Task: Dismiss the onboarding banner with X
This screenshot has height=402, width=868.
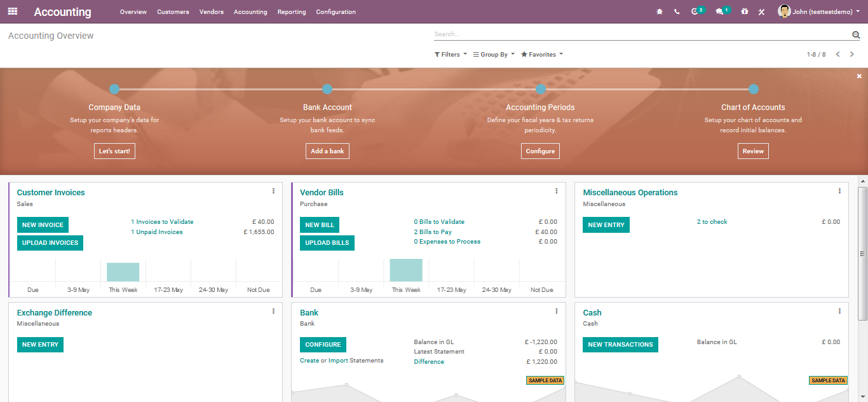Action: click(x=859, y=76)
